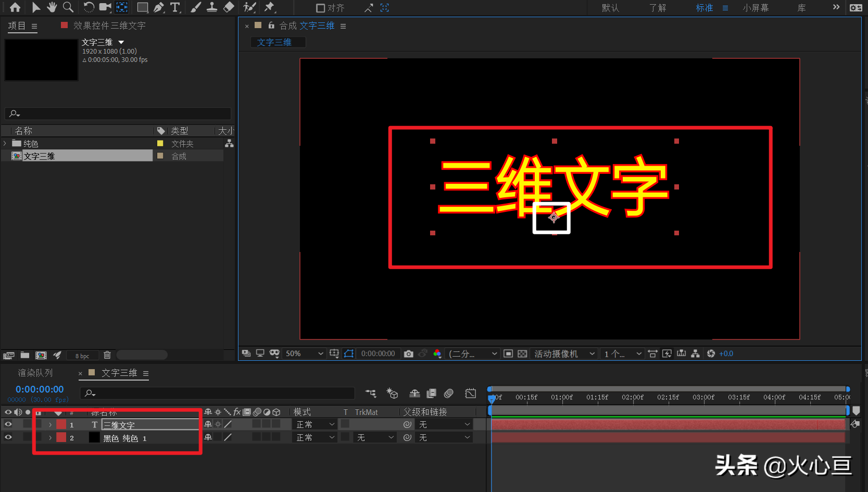Hide layer 三维文字 with its eye icon
The image size is (868, 492).
pos(8,424)
